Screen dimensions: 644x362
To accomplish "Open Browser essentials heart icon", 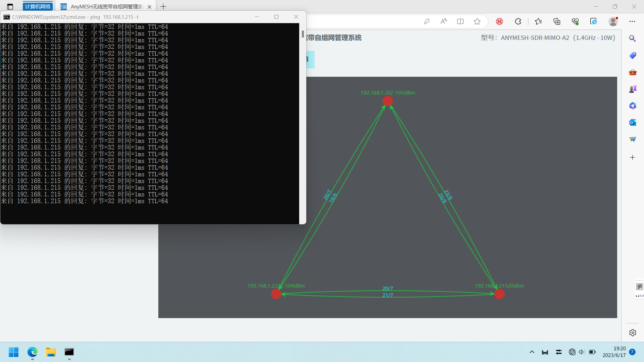I will coord(575,21).
